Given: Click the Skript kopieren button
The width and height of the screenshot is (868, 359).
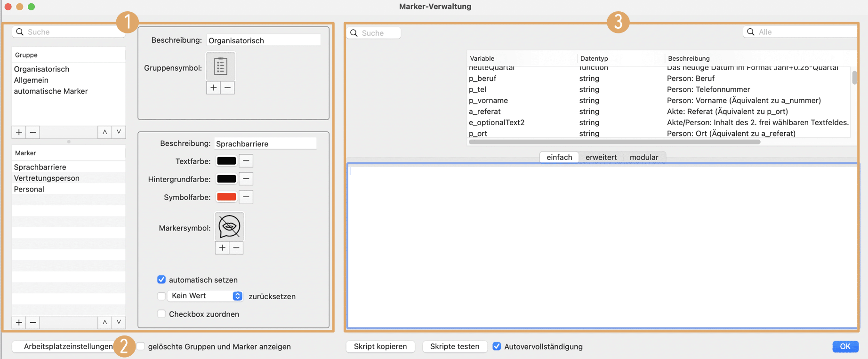Looking at the screenshot, I should (380, 346).
